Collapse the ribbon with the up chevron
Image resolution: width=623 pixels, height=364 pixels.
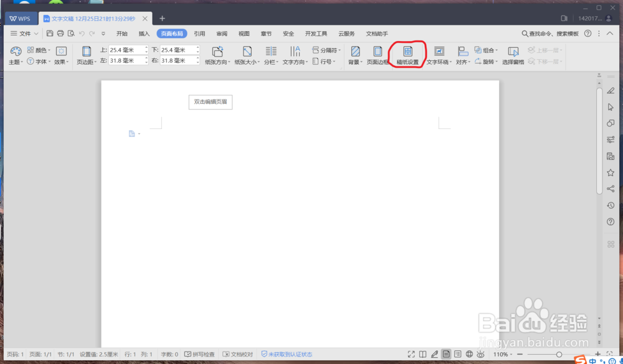(x=611, y=34)
